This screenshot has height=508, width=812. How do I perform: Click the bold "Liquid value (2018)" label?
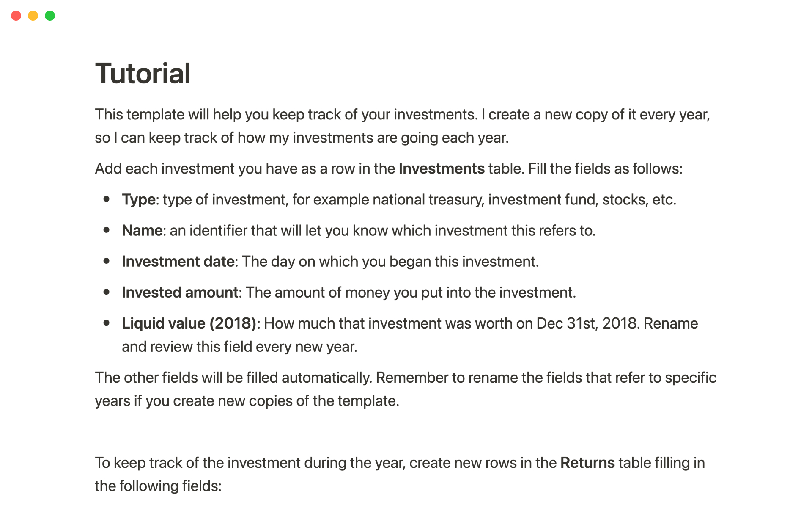tap(189, 323)
